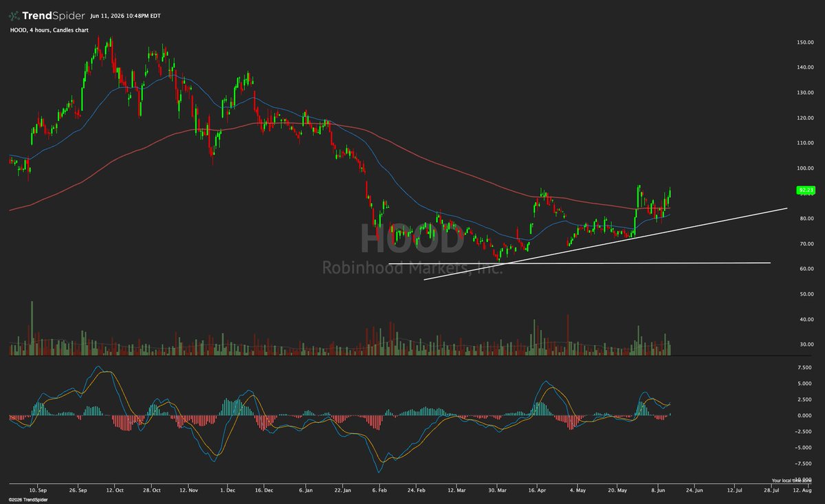Click the '12. Aug' date label
Viewport: 825px width, 504px height.
[x=803, y=492]
